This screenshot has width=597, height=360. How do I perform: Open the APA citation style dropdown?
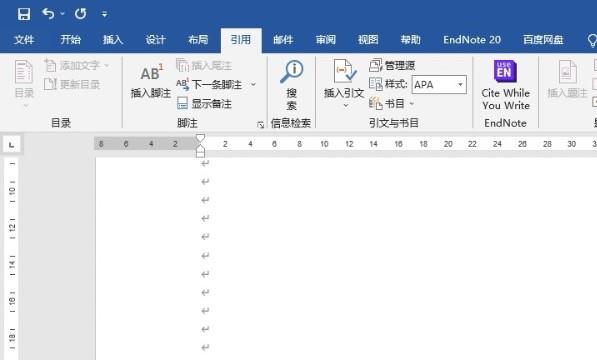(460, 84)
